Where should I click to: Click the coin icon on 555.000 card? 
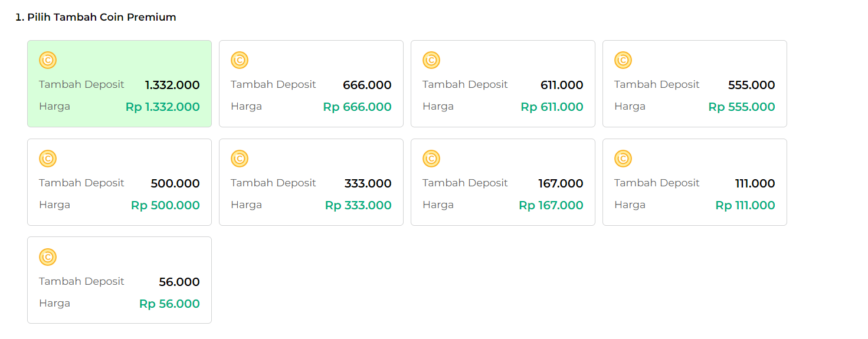(x=623, y=60)
